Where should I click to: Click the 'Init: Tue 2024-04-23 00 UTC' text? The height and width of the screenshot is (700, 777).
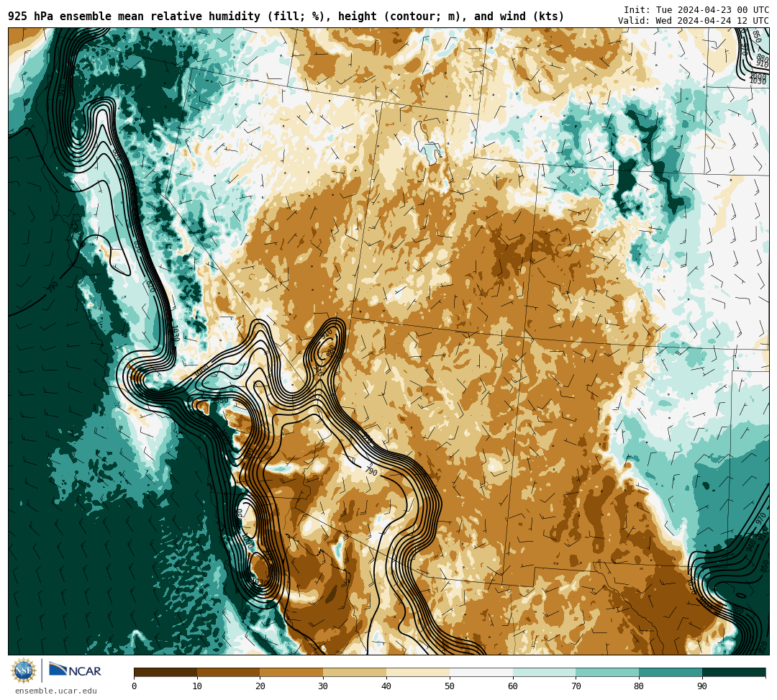coord(696,10)
